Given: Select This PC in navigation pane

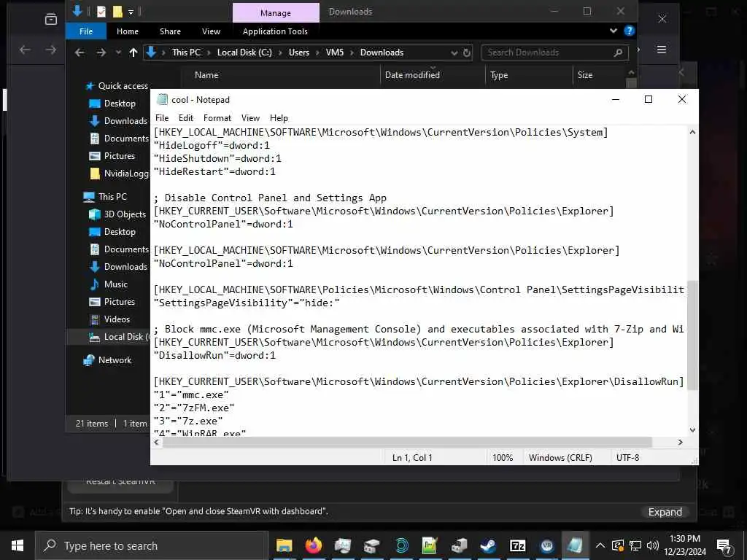Looking at the screenshot, I should [x=112, y=197].
